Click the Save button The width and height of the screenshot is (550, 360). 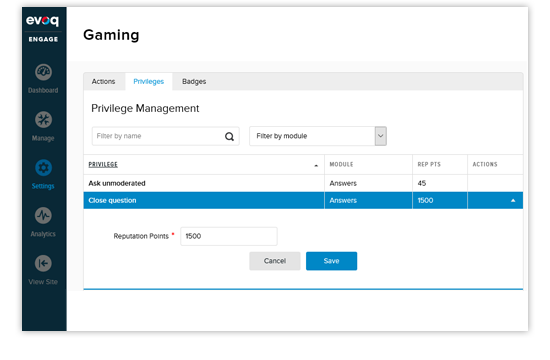331,261
